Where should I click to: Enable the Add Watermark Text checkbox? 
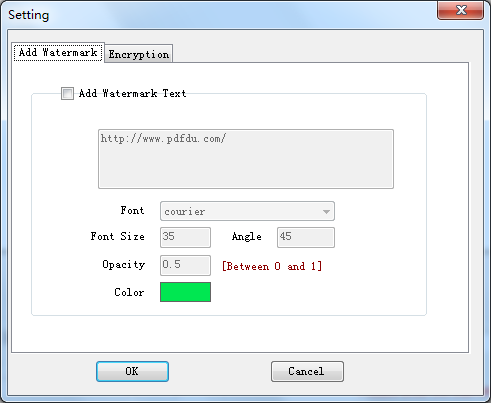coord(67,93)
